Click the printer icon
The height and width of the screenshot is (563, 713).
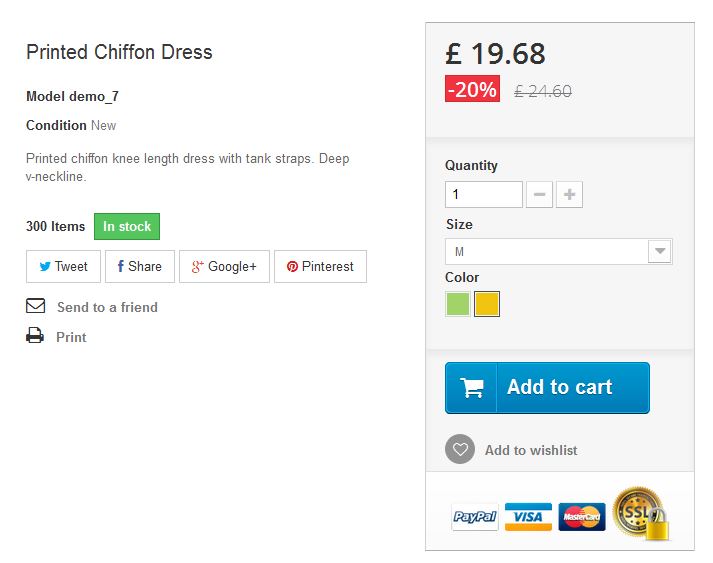(x=36, y=336)
